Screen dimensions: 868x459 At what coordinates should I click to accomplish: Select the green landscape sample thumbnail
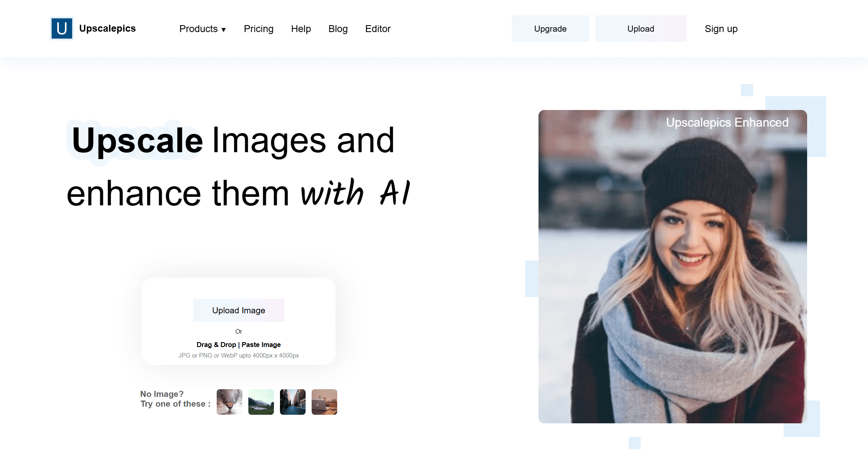click(x=261, y=402)
